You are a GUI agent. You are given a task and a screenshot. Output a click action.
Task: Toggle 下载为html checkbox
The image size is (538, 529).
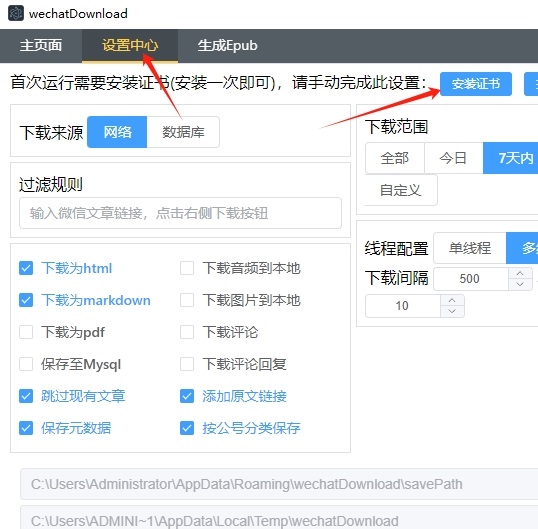(x=26, y=268)
